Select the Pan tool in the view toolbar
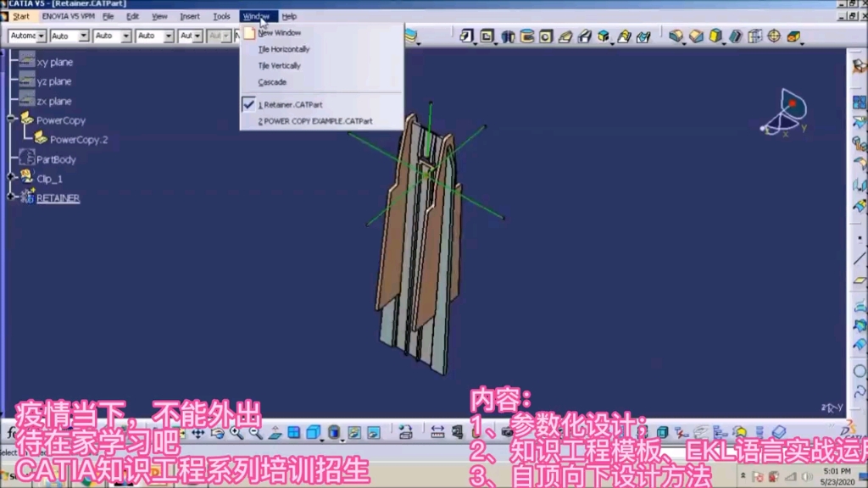 [x=198, y=433]
